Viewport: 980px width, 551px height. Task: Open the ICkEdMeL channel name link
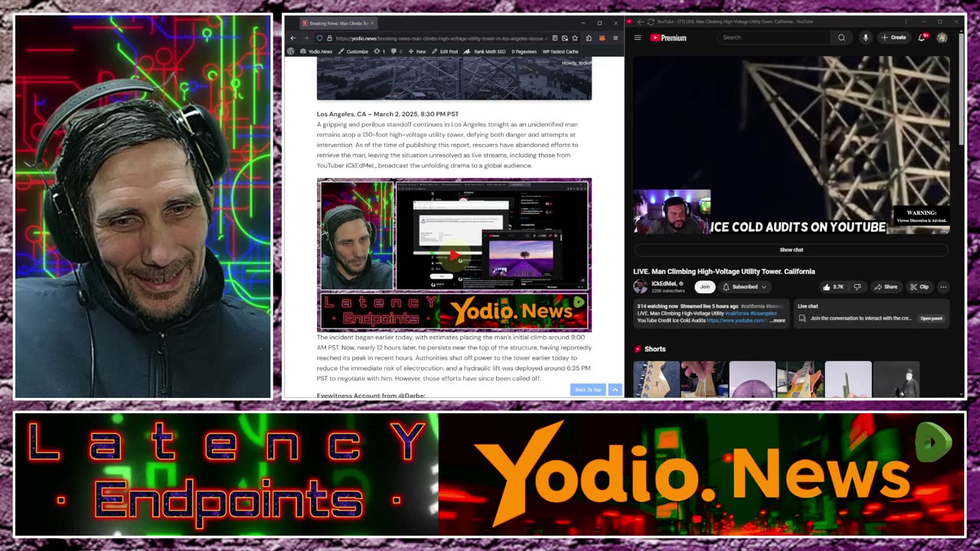click(x=665, y=284)
